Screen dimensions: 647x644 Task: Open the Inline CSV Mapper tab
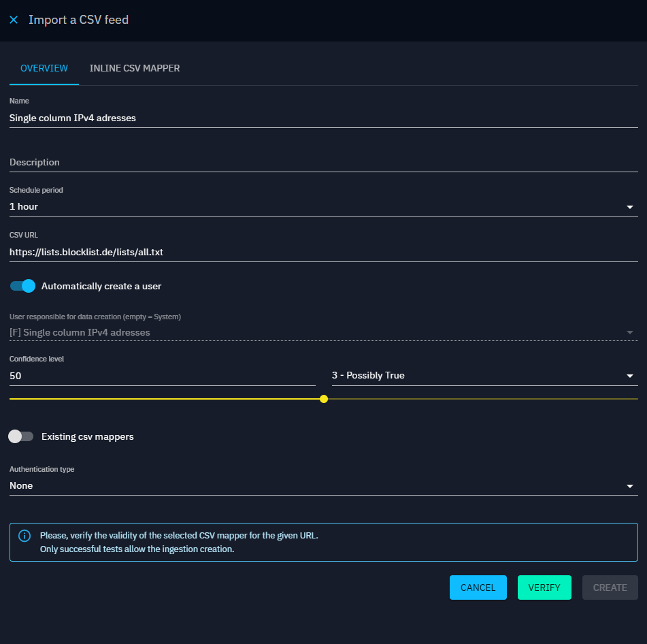pyautogui.click(x=135, y=68)
